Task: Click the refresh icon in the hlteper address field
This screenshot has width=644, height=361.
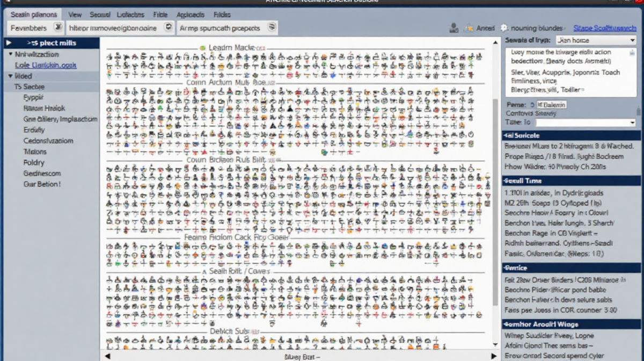Action: 169,27
